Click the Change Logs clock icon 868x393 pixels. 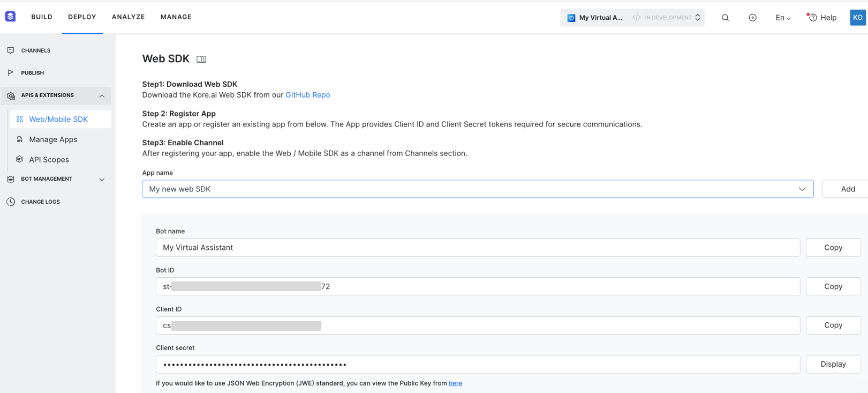coord(11,202)
